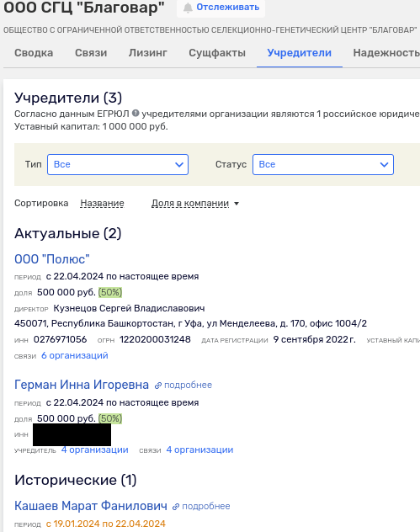Image resolution: width=420 pixels, height=532 pixels.
Task: Click the Актуальные (2) heading
Action: click(x=68, y=233)
